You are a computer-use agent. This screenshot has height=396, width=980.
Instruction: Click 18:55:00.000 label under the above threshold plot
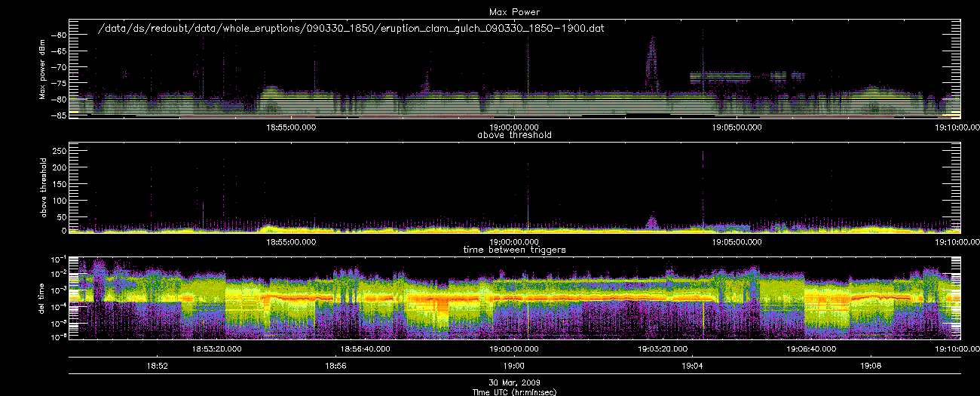click(x=292, y=242)
